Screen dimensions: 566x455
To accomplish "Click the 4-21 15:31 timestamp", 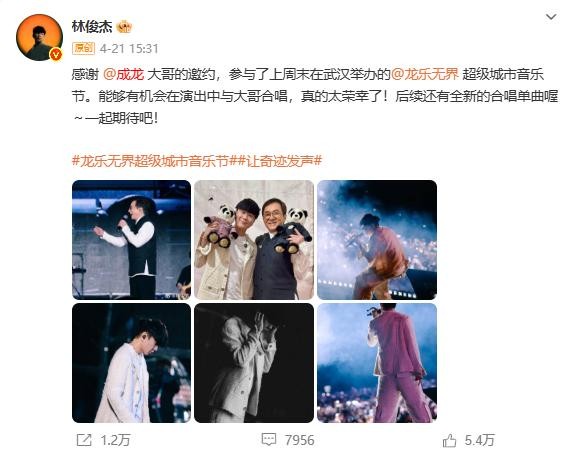I will 129,48.
